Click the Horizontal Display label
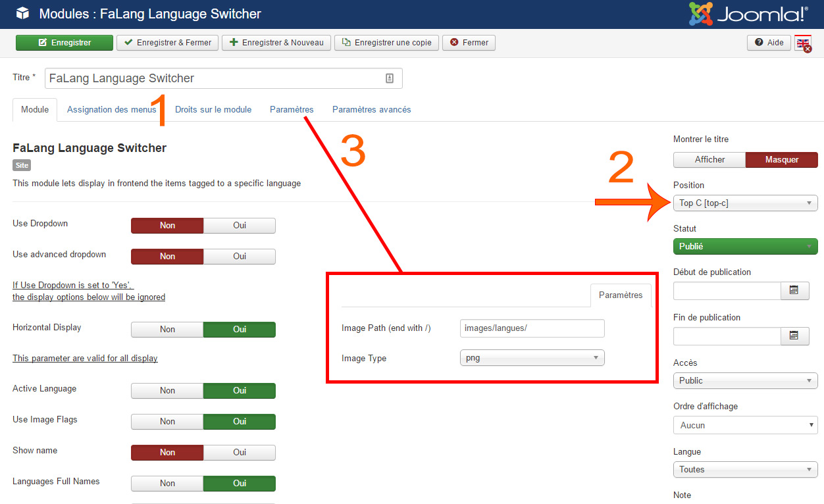824x504 pixels. click(47, 328)
